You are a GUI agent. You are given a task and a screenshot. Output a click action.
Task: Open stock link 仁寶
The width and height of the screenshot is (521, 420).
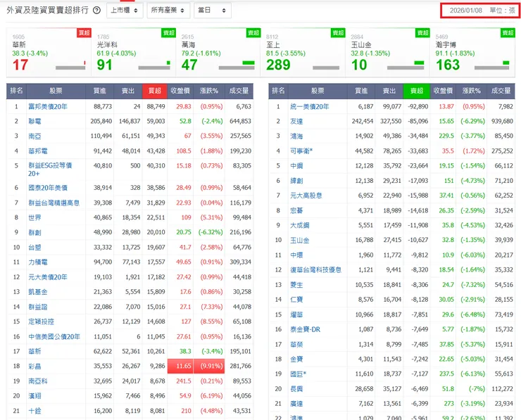(296, 300)
